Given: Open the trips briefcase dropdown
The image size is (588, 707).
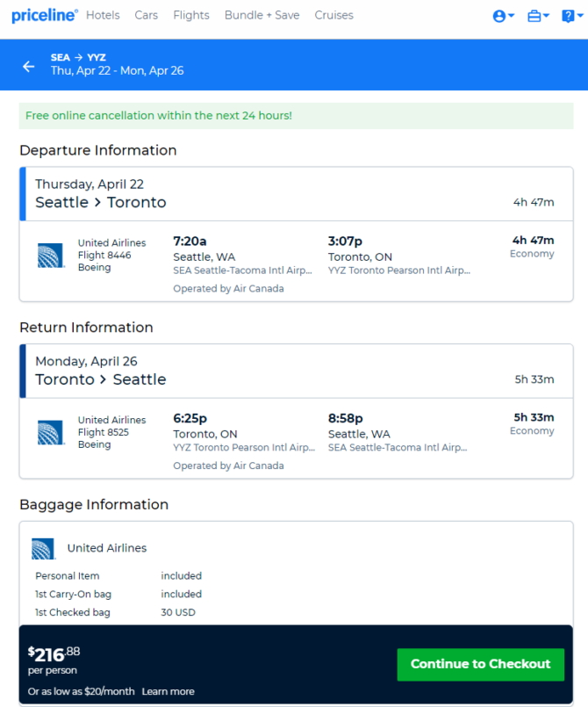Looking at the screenshot, I should click(538, 16).
